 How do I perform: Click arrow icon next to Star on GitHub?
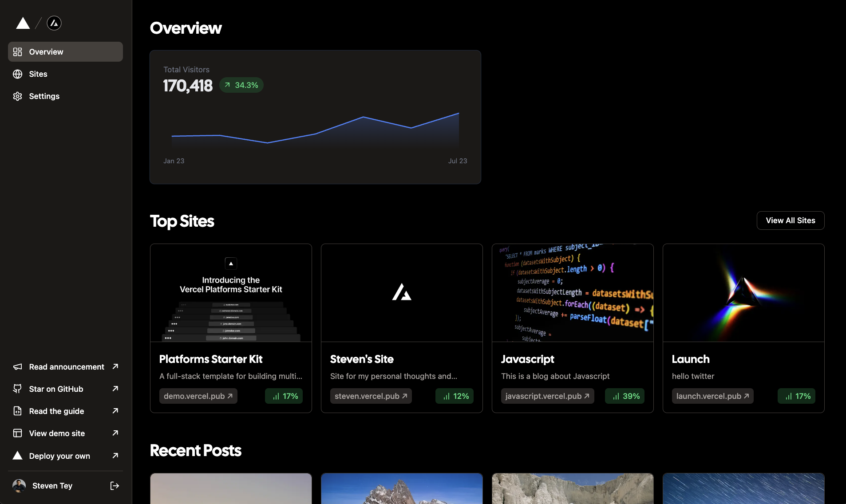[x=115, y=389]
